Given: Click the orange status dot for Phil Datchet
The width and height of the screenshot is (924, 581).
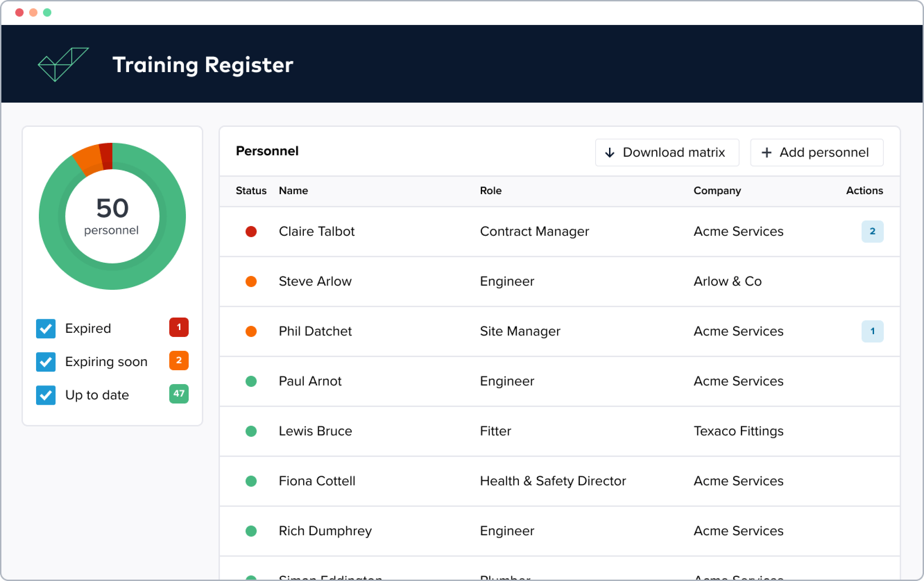Looking at the screenshot, I should pyautogui.click(x=251, y=331).
